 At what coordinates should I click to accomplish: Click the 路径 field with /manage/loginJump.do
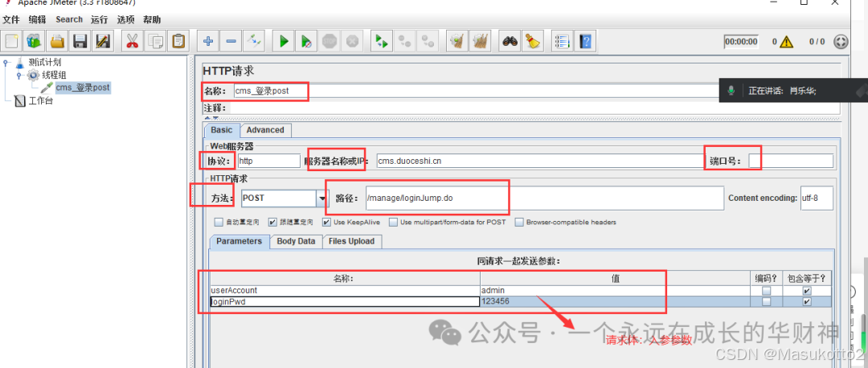[x=544, y=198]
